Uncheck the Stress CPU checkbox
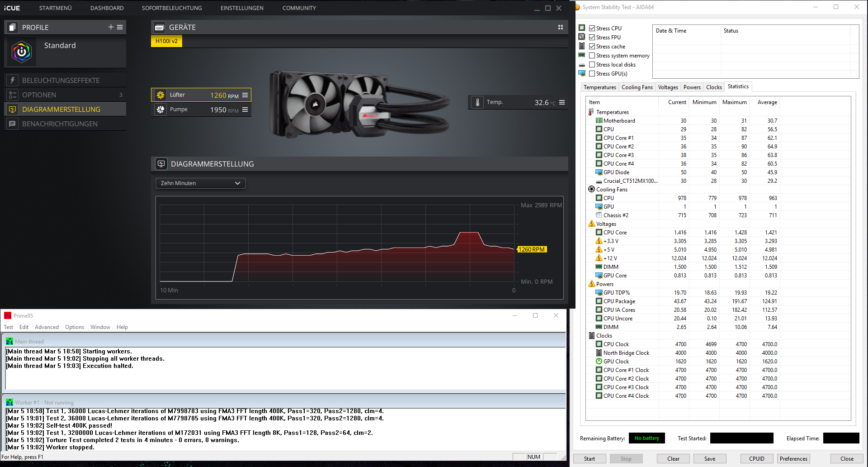868x467 pixels. (592, 28)
